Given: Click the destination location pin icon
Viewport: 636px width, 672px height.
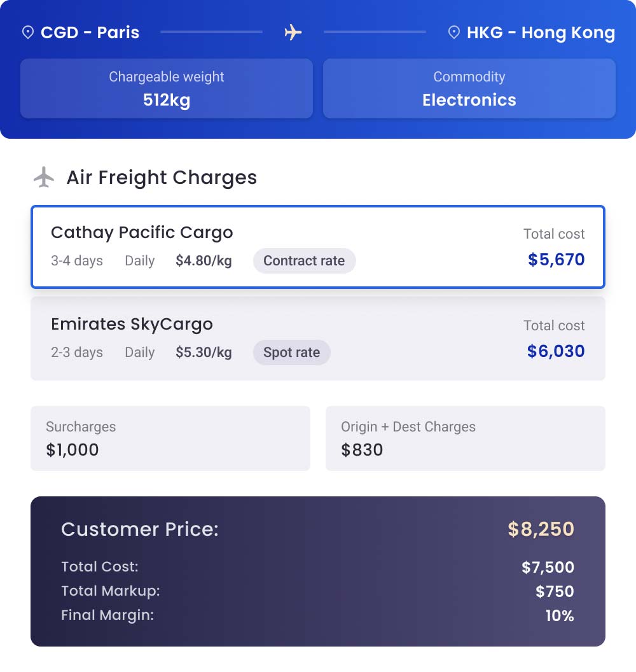Looking at the screenshot, I should pyautogui.click(x=454, y=32).
